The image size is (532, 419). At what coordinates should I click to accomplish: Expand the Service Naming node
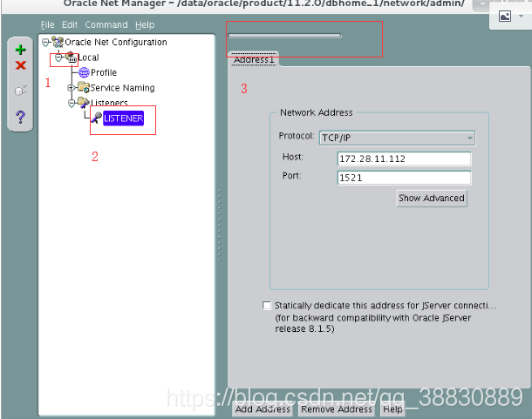click(x=71, y=88)
